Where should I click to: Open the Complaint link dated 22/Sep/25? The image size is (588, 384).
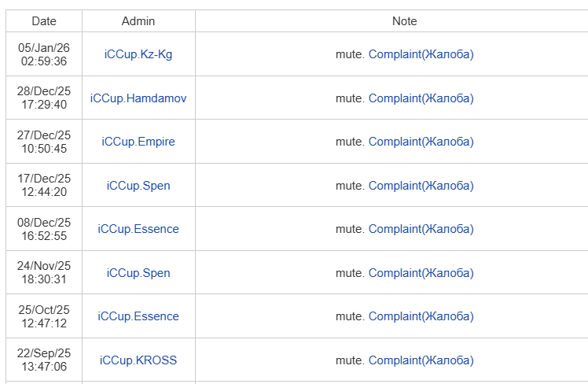point(421,360)
